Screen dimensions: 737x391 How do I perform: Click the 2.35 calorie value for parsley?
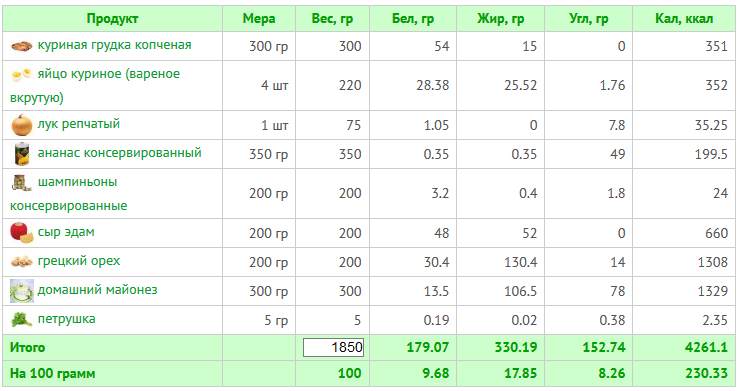[715, 321]
